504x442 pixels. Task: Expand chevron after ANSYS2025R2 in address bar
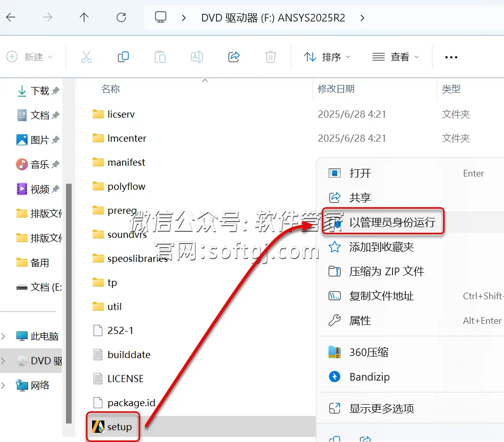click(x=362, y=18)
